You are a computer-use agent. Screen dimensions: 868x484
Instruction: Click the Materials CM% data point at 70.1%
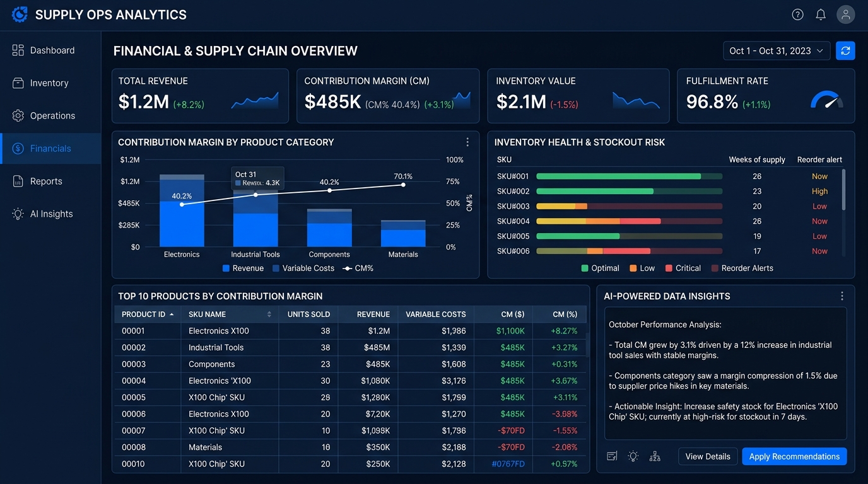[x=403, y=185]
